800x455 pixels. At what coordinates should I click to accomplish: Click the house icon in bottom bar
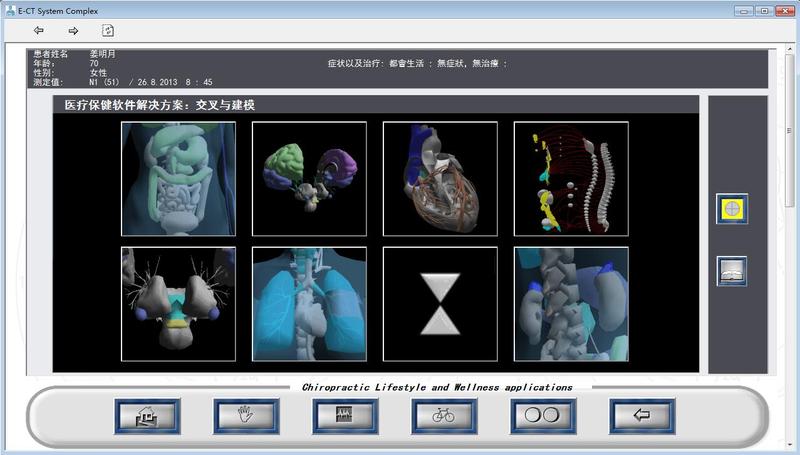pyautogui.click(x=147, y=415)
